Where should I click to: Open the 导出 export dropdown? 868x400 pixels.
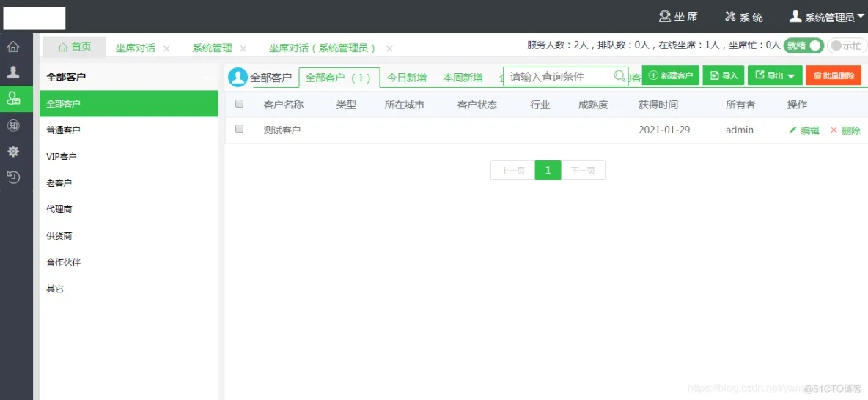[775, 75]
